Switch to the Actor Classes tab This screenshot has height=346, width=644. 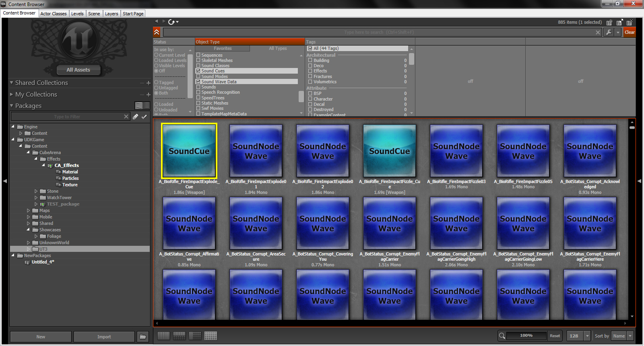point(54,13)
